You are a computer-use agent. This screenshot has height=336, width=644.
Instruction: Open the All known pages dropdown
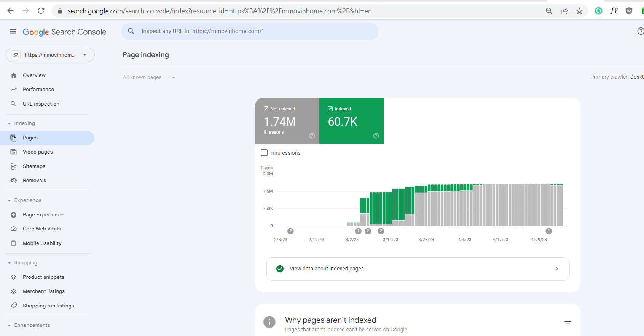coord(149,77)
